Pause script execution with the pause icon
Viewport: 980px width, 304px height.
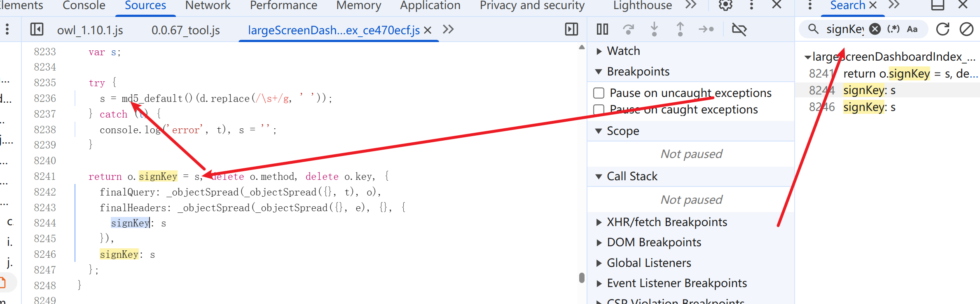602,29
